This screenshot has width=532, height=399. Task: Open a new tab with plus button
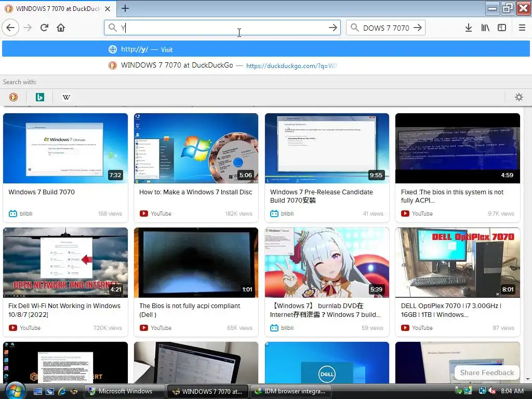coord(125,8)
